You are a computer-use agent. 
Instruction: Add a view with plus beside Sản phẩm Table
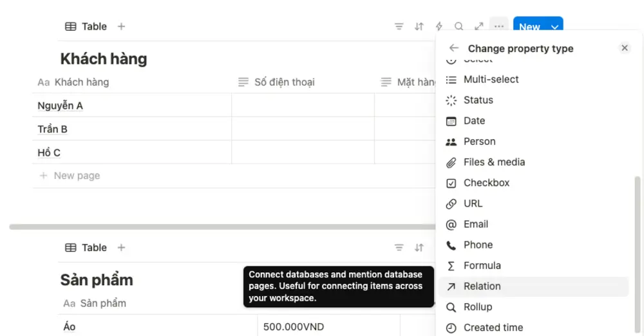[x=121, y=248]
